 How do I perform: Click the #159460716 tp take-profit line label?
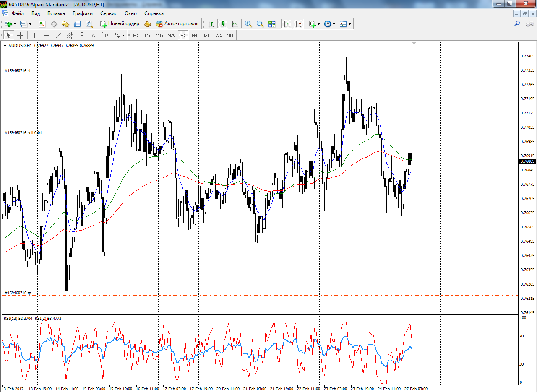[18, 293]
